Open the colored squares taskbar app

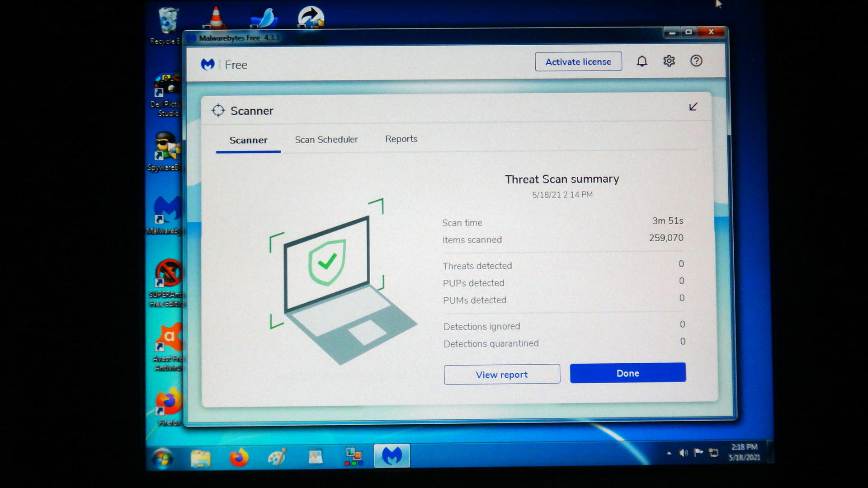pyautogui.click(x=354, y=456)
